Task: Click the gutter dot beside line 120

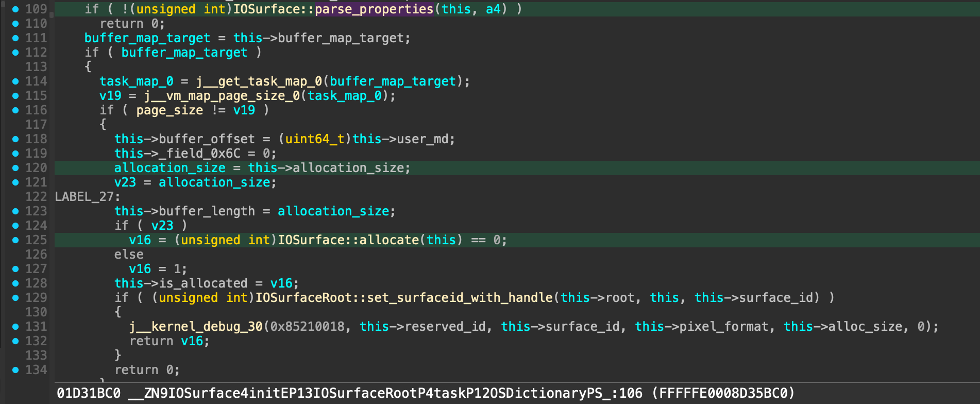Action: click(x=15, y=168)
